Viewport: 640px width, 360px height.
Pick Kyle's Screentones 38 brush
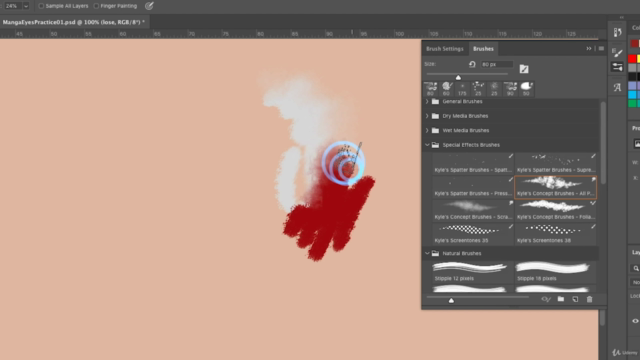coord(556,234)
